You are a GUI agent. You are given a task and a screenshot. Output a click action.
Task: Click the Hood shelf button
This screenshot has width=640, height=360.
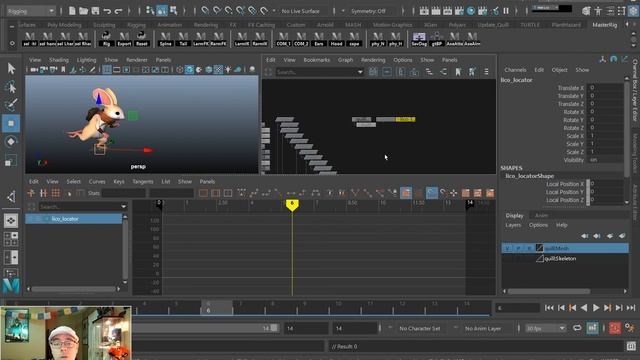pos(336,39)
